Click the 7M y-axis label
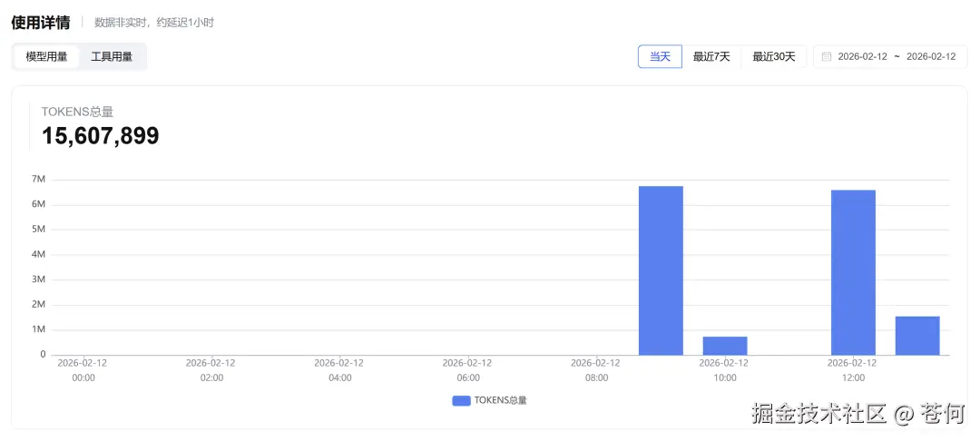The image size is (980, 441). pos(39,180)
